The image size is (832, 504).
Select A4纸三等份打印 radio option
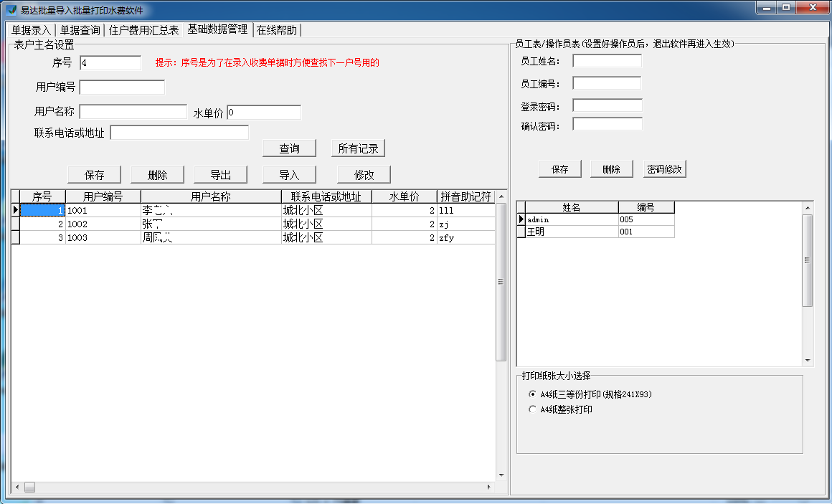click(590, 394)
